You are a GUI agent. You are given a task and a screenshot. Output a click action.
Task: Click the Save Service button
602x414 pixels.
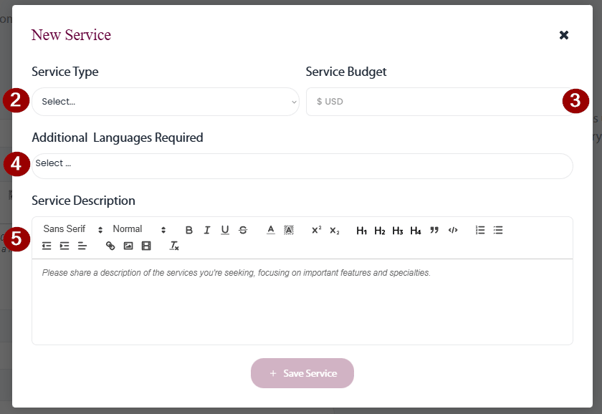click(x=302, y=373)
